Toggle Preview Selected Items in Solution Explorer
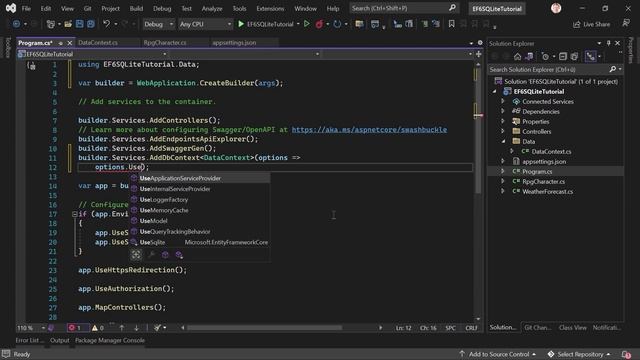The image size is (640, 360). 591,56
